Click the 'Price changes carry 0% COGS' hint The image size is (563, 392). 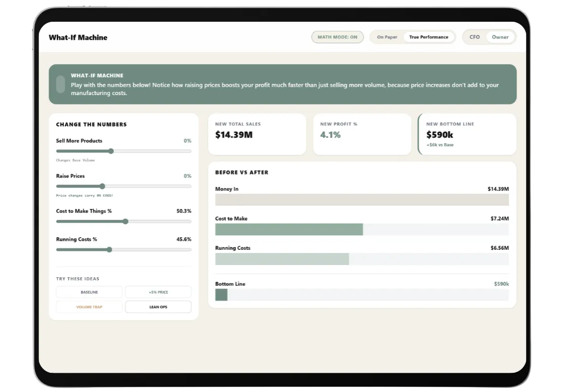point(85,195)
